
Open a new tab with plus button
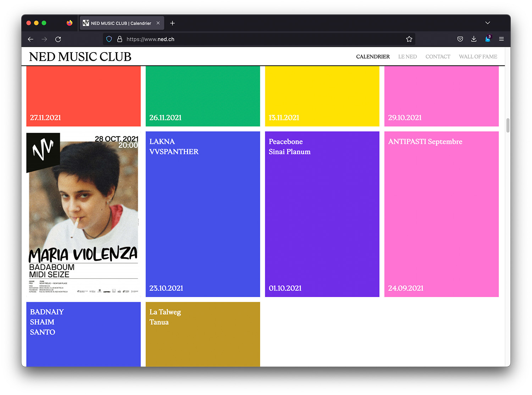[x=172, y=23]
